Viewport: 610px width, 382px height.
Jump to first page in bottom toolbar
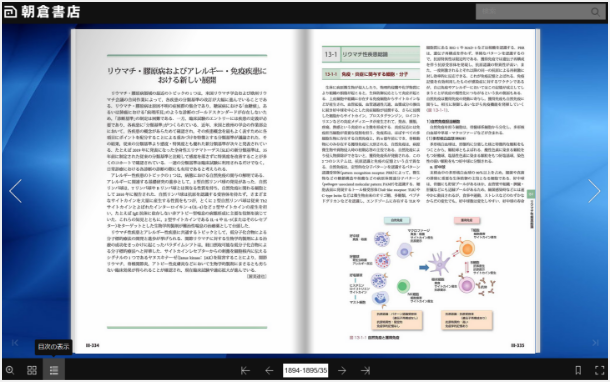pos(245,371)
